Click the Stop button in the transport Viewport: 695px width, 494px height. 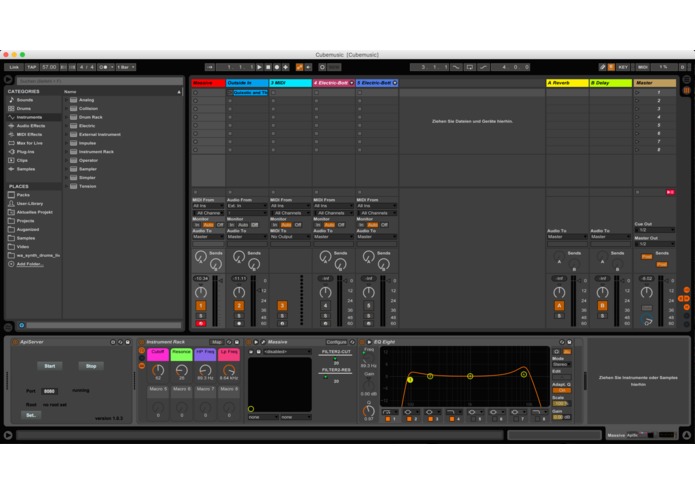(268, 67)
